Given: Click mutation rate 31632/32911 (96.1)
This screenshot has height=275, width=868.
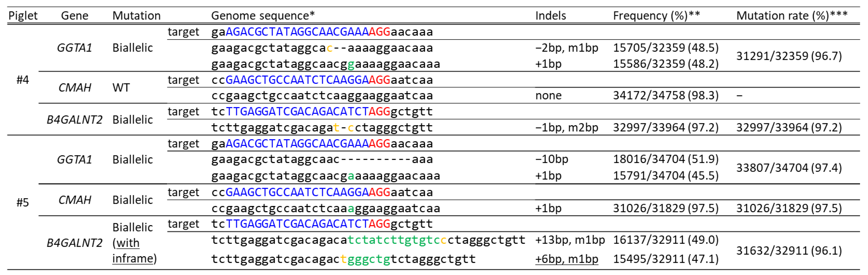Looking at the screenshot, I should click(x=789, y=251).
